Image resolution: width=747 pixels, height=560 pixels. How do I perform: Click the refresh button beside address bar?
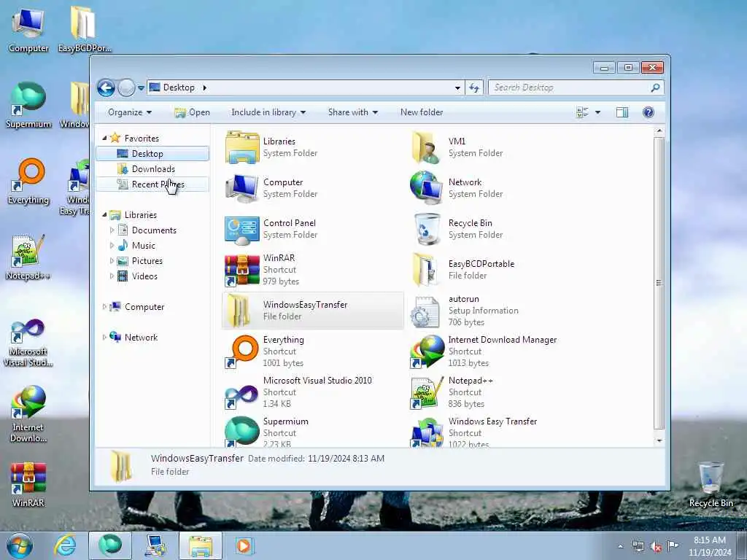click(474, 87)
